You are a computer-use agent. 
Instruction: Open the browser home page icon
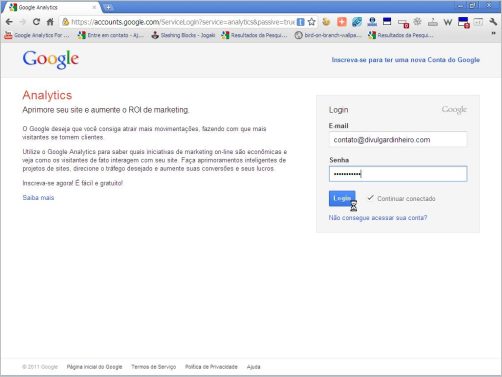point(50,22)
